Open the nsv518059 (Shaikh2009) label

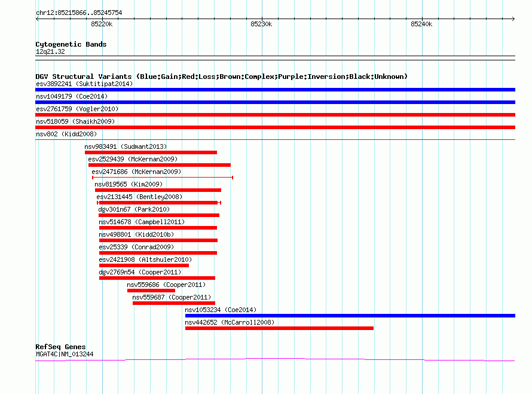(75, 121)
